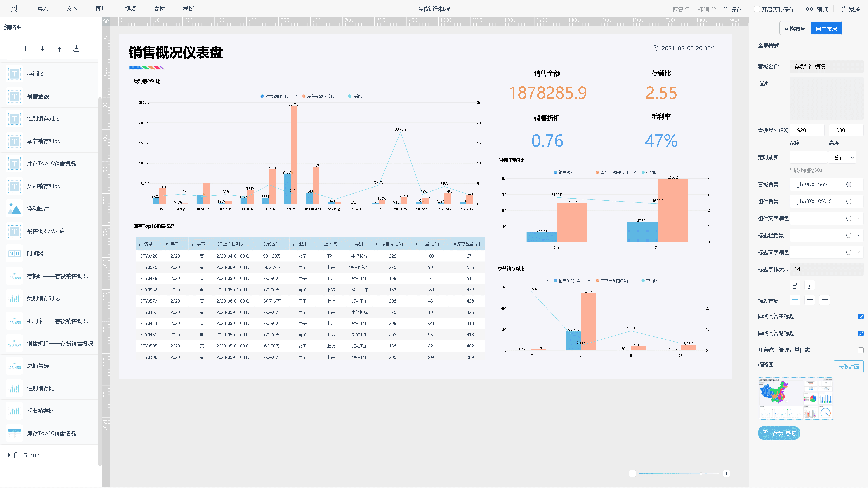
Task: Open the 导入 menu
Action: [42, 9]
